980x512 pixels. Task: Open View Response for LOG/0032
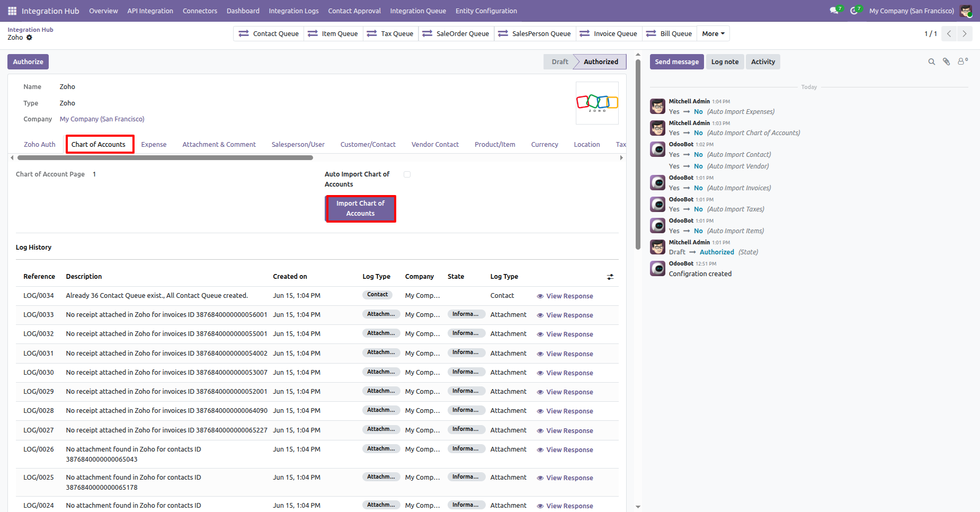tap(565, 334)
